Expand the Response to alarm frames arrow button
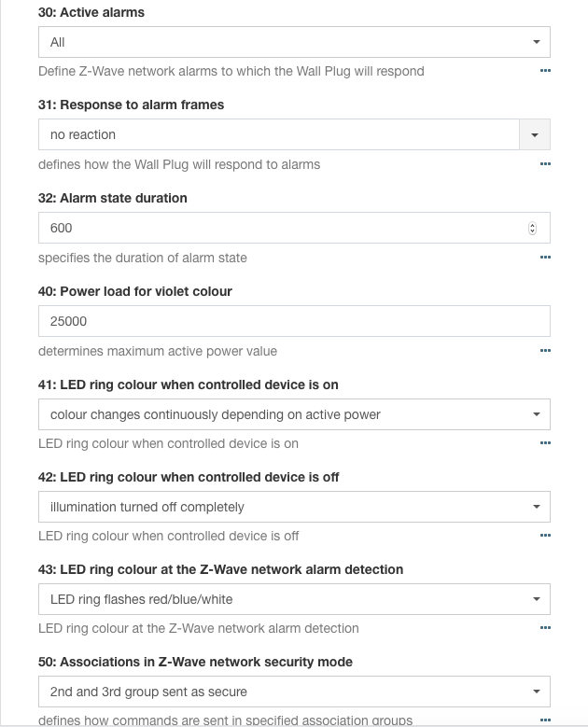 pos(535,134)
